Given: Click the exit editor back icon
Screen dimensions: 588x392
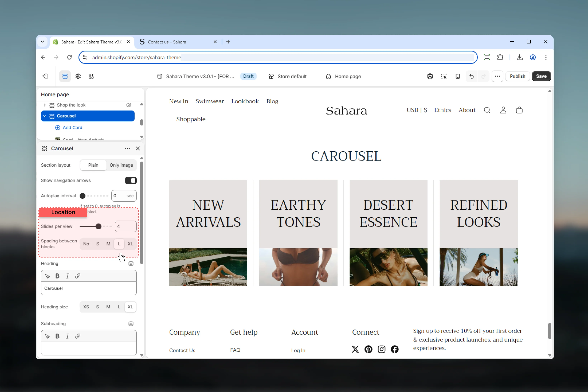Looking at the screenshot, I should click(46, 76).
